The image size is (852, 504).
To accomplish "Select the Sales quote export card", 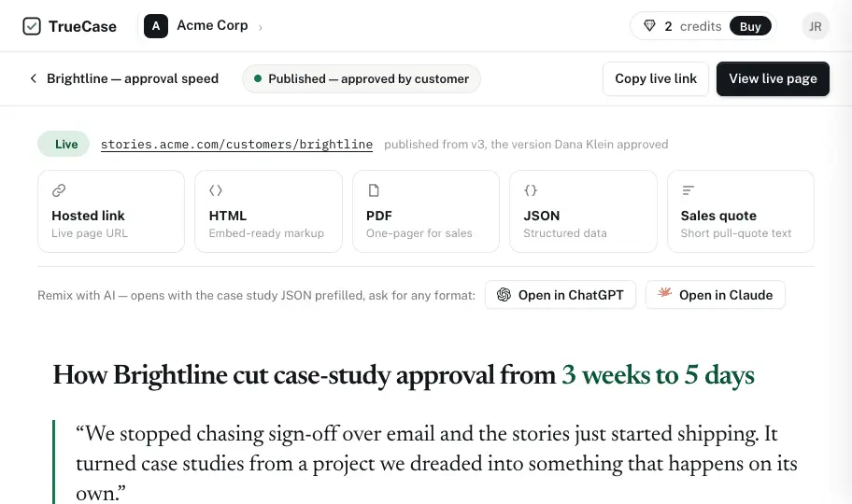I will (x=741, y=211).
